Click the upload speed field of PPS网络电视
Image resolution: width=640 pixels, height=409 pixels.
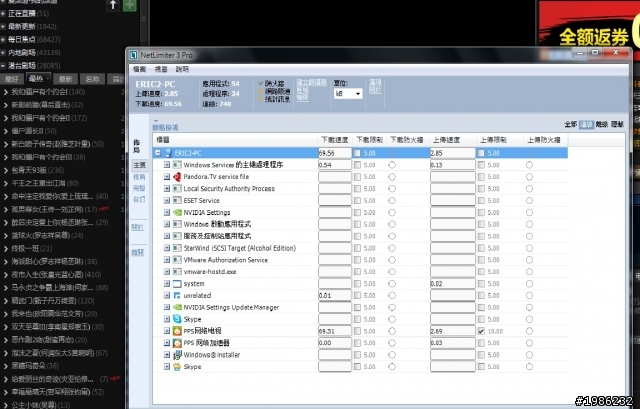(453, 331)
